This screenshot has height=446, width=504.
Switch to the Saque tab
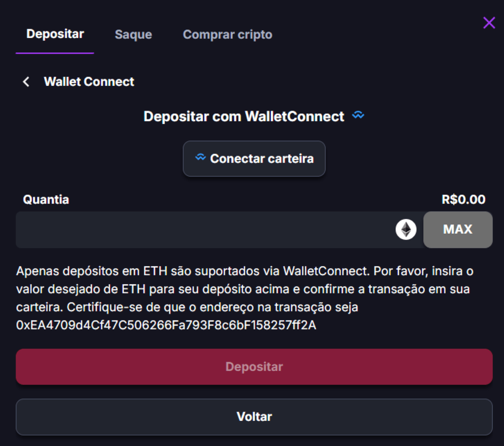[x=133, y=34]
